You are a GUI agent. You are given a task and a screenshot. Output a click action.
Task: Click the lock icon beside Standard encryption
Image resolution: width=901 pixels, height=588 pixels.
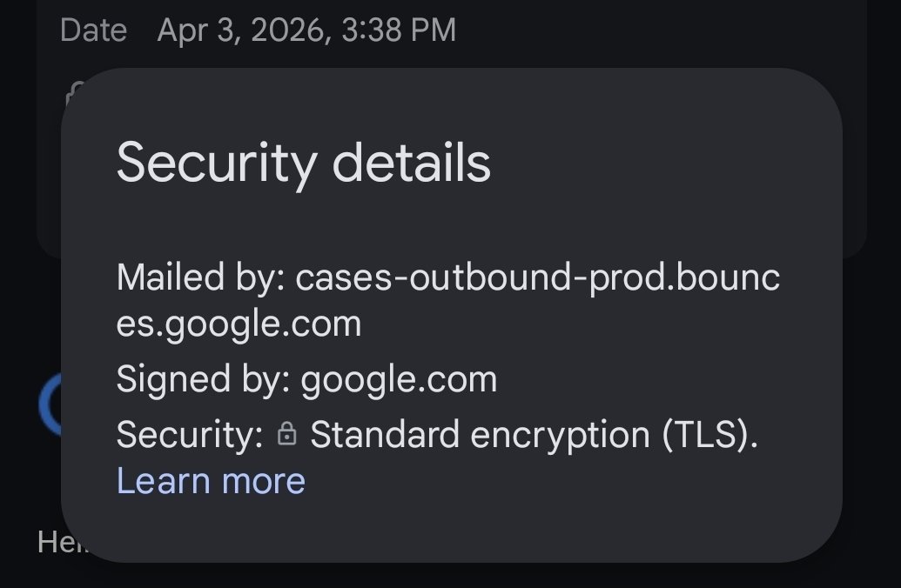286,435
